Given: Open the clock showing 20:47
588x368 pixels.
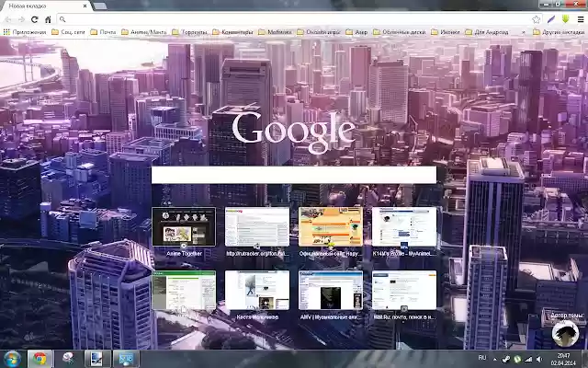Looking at the screenshot, I should pos(563,360).
